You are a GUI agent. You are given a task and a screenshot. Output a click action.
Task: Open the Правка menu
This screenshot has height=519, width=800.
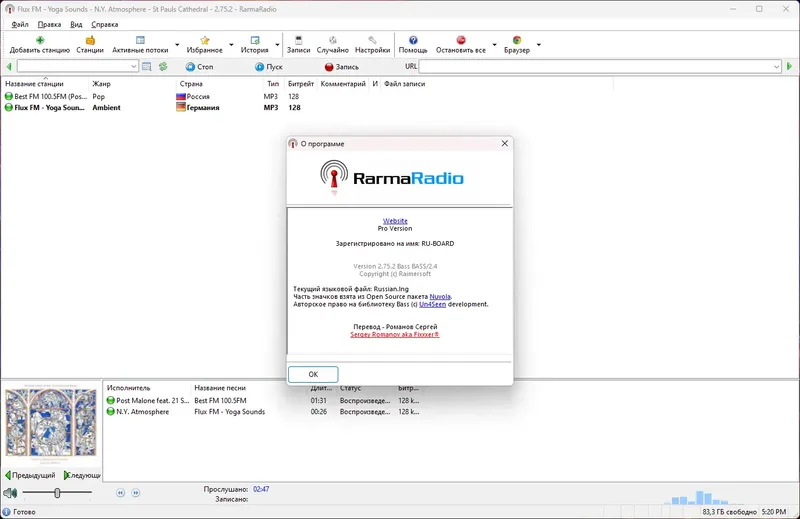[x=49, y=24]
